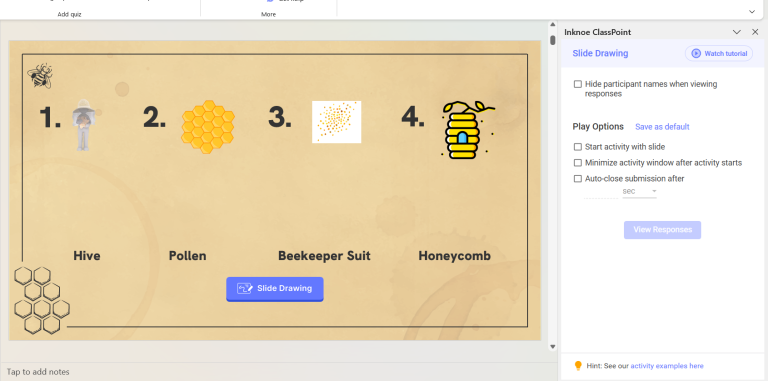This screenshot has width=768, height=381.
Task: Select the beekeeper suit image
Action: [x=83, y=124]
